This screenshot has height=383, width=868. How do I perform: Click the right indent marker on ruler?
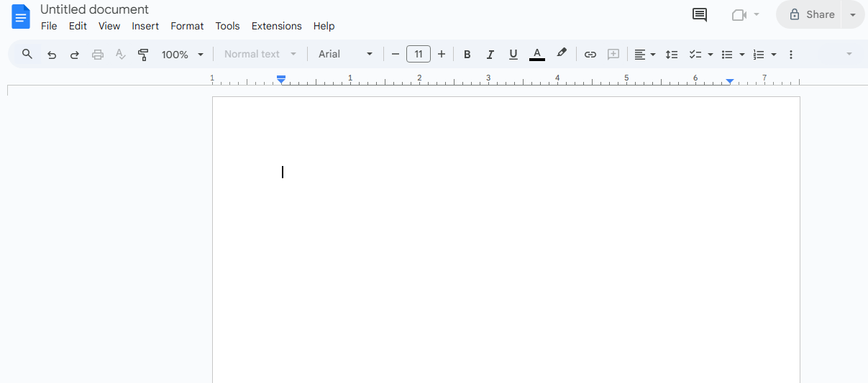730,81
